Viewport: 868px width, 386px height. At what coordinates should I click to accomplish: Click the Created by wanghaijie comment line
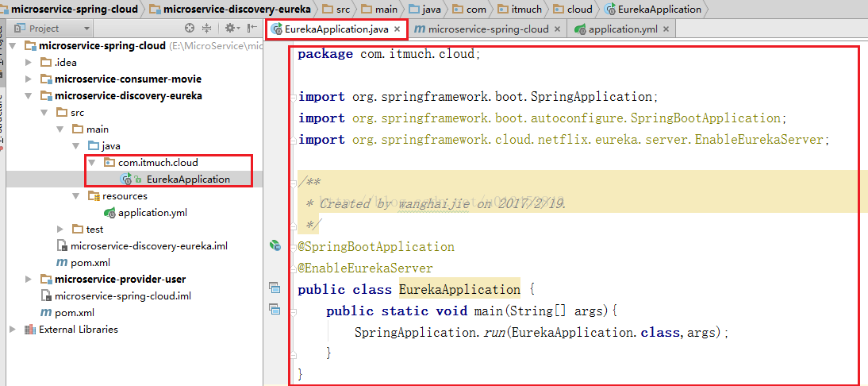(x=436, y=203)
